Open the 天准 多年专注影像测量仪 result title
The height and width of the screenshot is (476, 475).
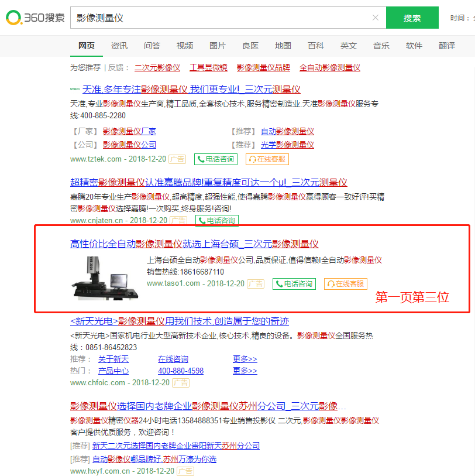[191, 89]
